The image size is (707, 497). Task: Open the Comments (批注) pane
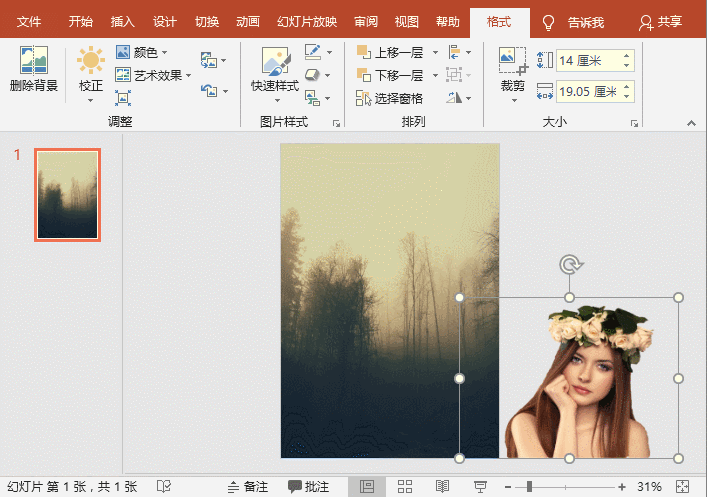point(308,486)
